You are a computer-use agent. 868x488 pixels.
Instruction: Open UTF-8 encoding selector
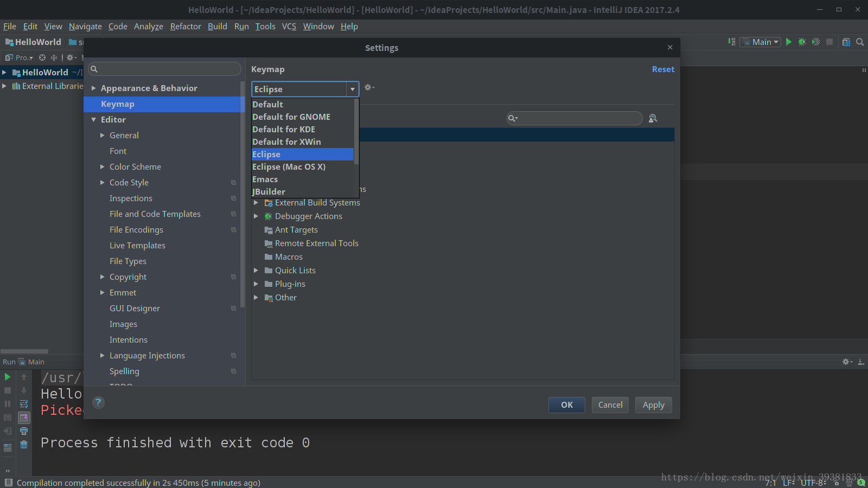pos(814,483)
